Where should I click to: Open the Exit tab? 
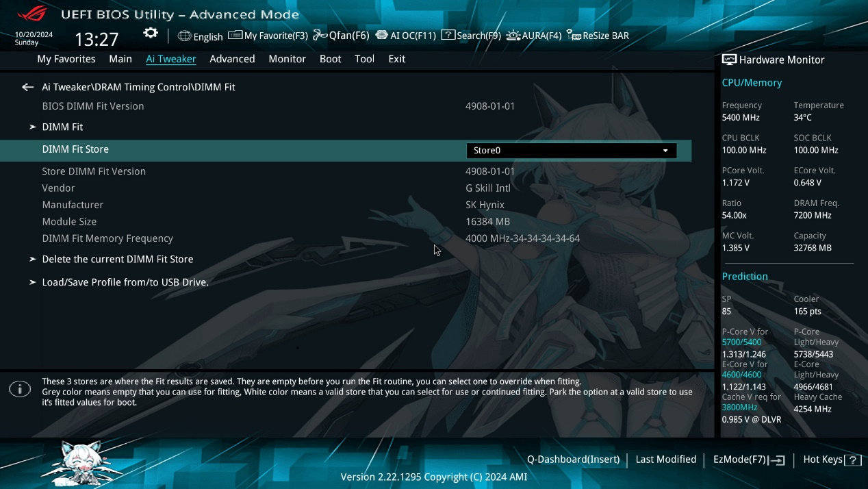tap(396, 59)
